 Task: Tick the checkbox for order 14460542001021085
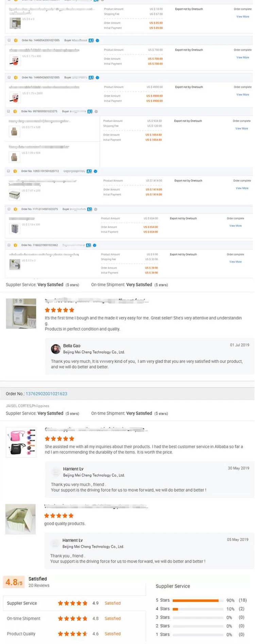pos(9,40)
